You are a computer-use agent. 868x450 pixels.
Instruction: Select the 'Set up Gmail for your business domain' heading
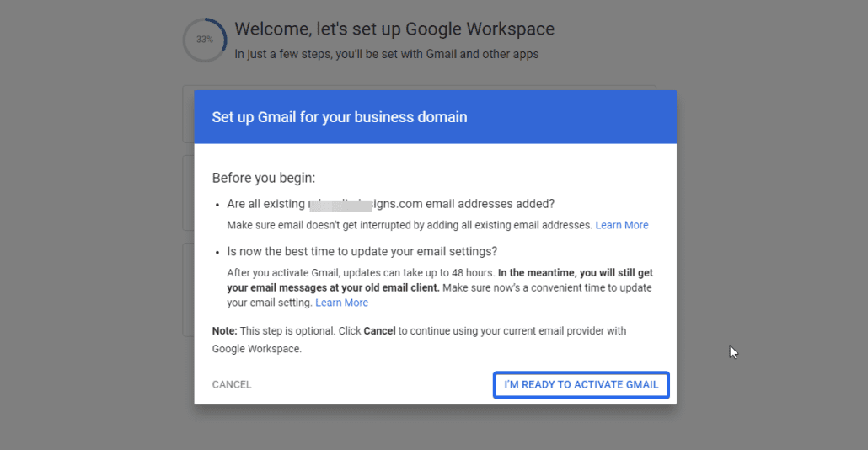point(340,117)
